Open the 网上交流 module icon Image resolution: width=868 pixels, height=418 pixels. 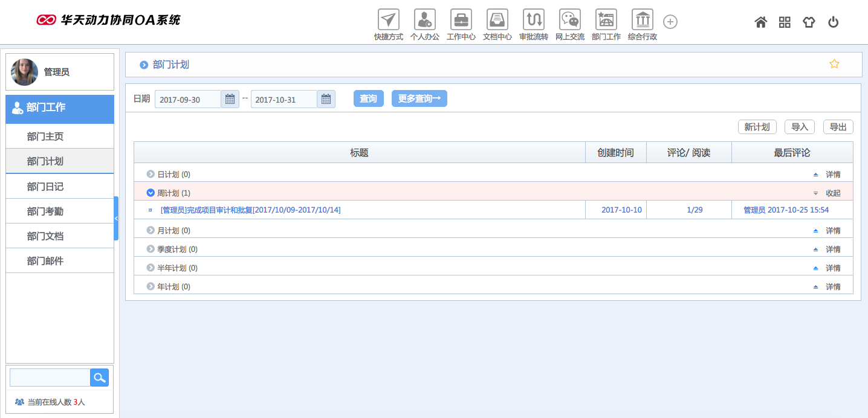pos(569,19)
